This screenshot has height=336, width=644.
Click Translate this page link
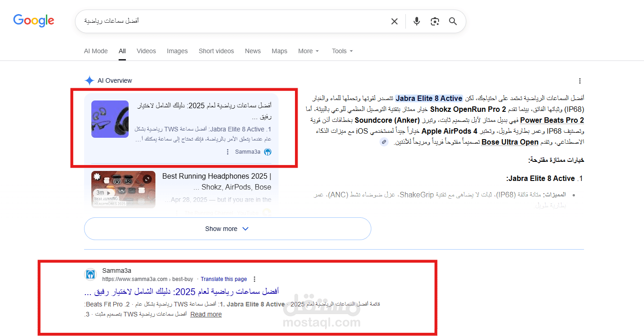click(x=224, y=279)
